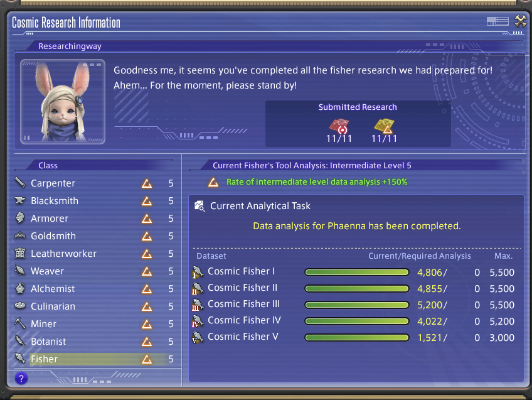532x400 pixels.
Task: Click the Submitted Research heading
Action: coord(358,107)
